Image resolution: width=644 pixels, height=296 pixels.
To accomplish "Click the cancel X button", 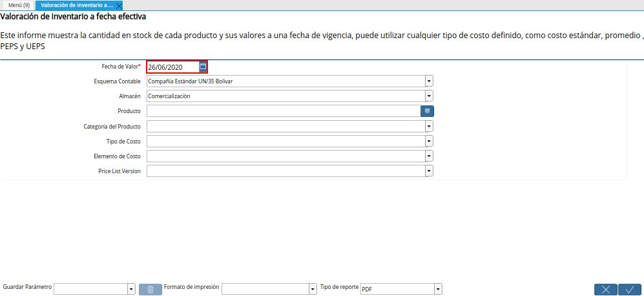I will [x=605, y=289].
